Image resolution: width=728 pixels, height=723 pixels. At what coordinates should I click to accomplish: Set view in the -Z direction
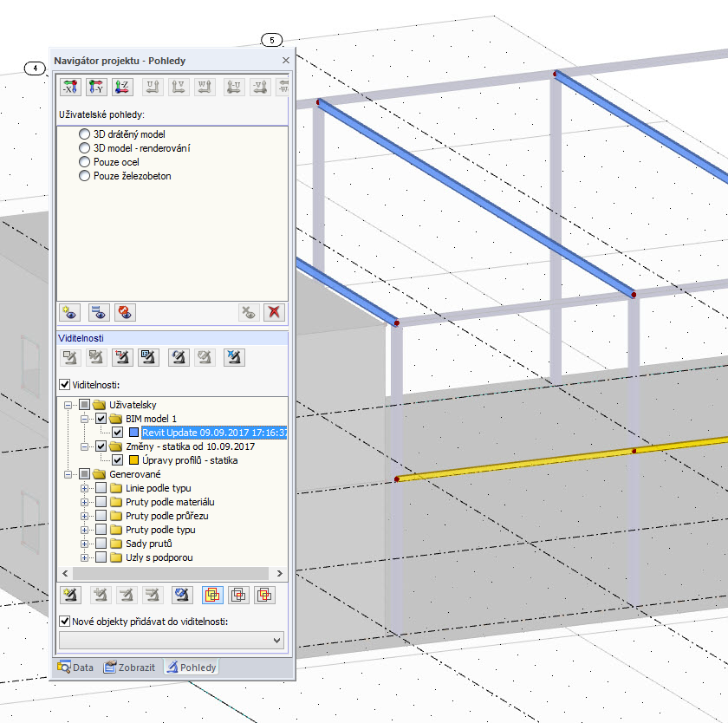(122, 87)
